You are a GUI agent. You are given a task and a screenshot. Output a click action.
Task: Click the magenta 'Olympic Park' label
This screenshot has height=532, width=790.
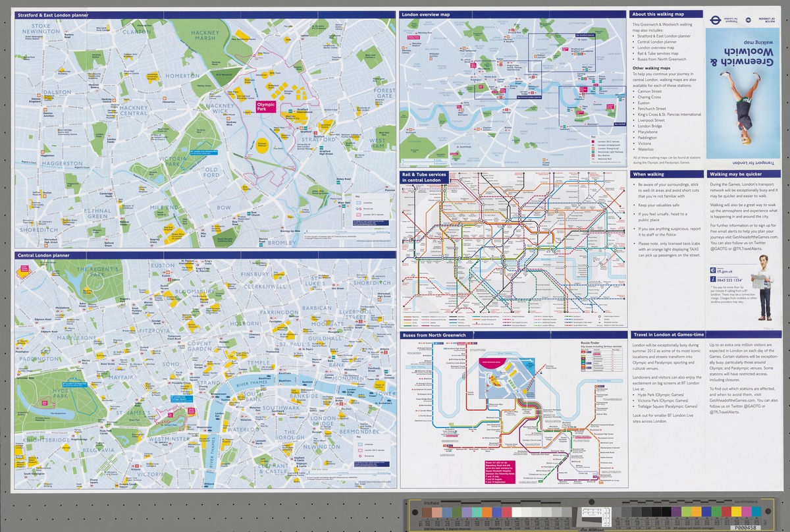[267, 105]
